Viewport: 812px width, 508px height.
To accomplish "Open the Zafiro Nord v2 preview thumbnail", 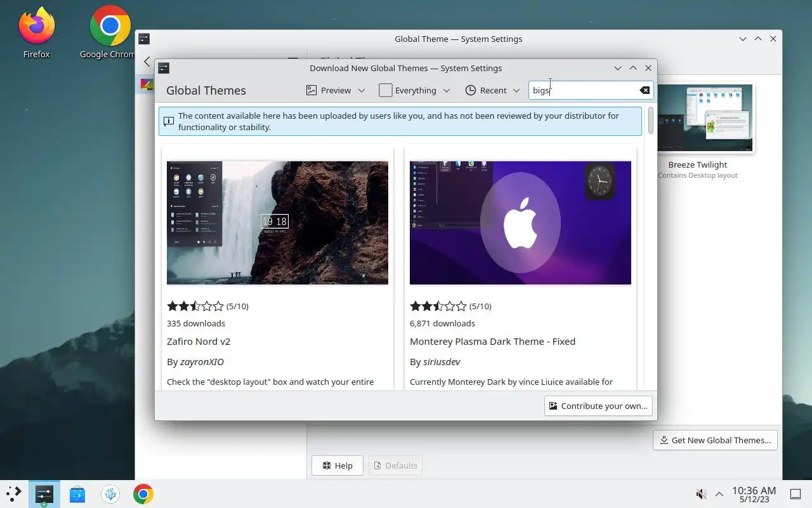I will pos(277,223).
